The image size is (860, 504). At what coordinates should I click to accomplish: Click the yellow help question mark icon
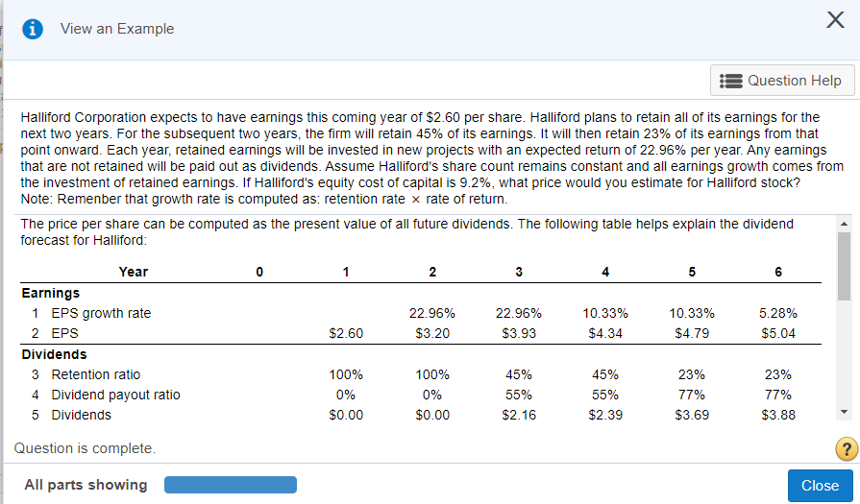pyautogui.click(x=847, y=449)
